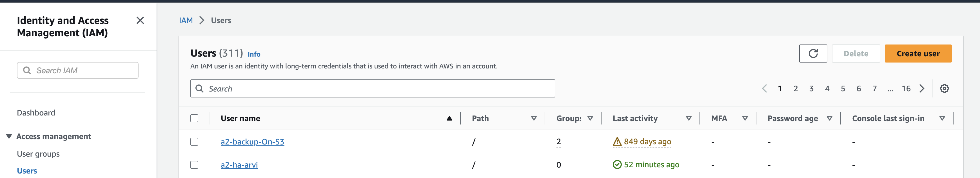
Task: Sort by Password age column arrow
Action: pyautogui.click(x=829, y=118)
